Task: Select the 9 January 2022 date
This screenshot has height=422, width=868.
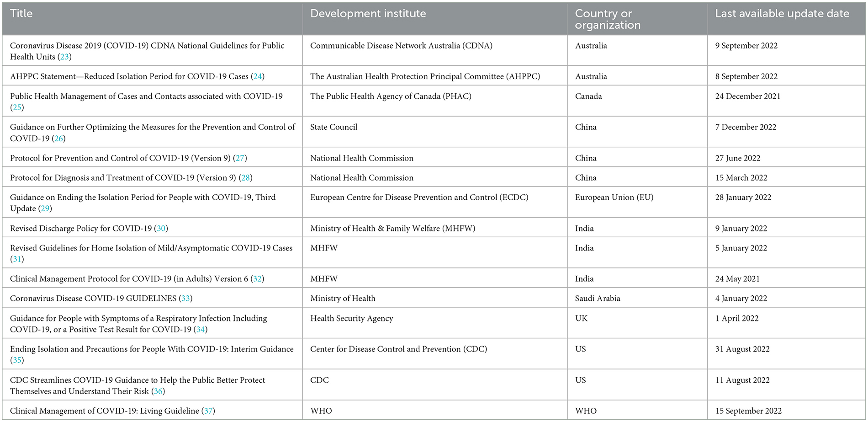Action: coord(741,228)
